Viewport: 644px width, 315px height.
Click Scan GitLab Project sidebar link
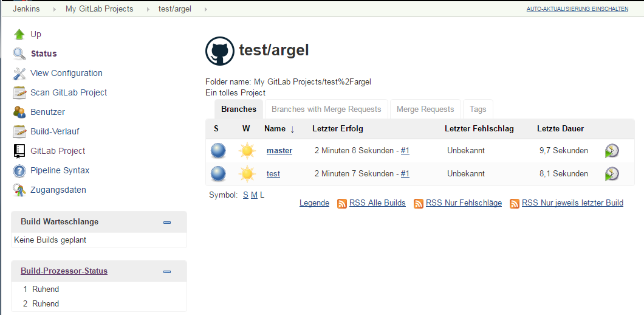[x=69, y=92]
